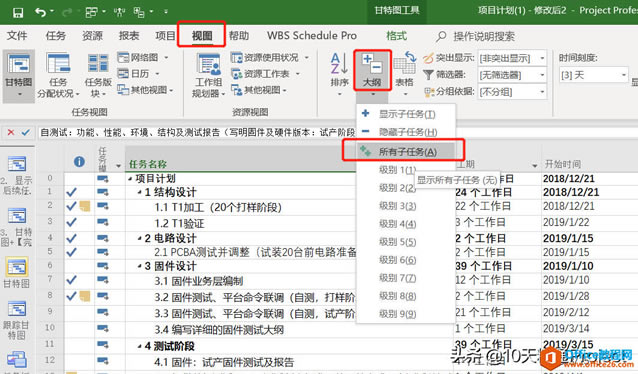
Task: Open the 大纲 outline button
Action: tap(372, 70)
